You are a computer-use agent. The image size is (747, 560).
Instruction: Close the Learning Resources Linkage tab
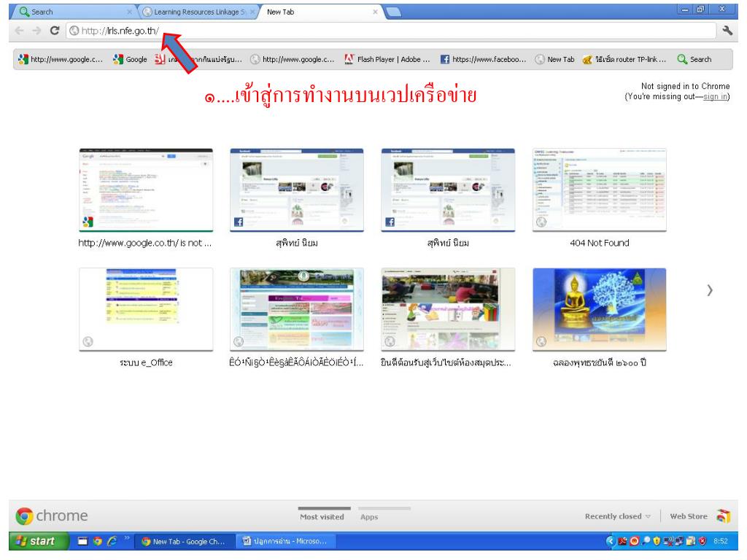252,12
